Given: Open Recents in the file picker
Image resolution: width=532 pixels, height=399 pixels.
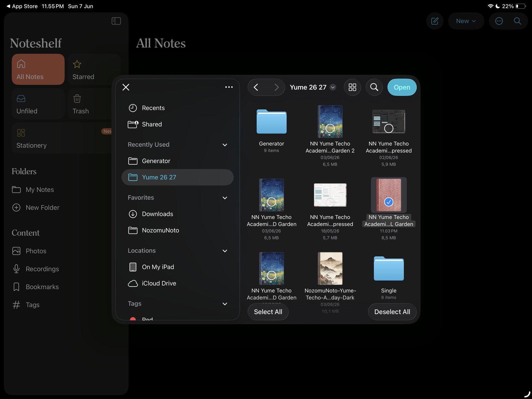Looking at the screenshot, I should 178,108.
